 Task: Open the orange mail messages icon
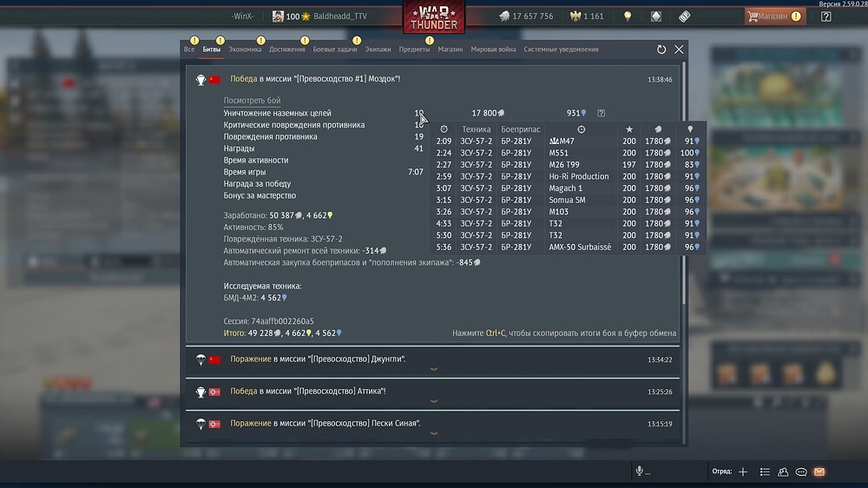pyautogui.click(x=819, y=472)
